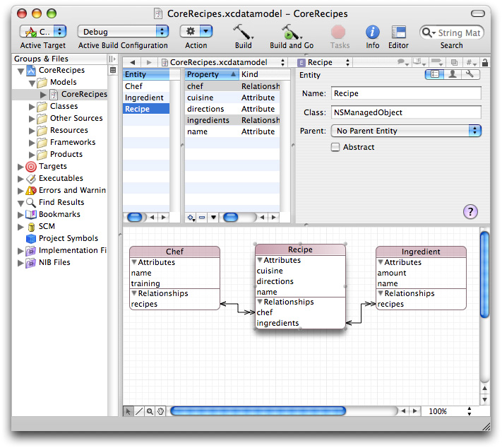Collapse Relationships in Recipe diagram box
The image size is (502, 448).
click(260, 302)
